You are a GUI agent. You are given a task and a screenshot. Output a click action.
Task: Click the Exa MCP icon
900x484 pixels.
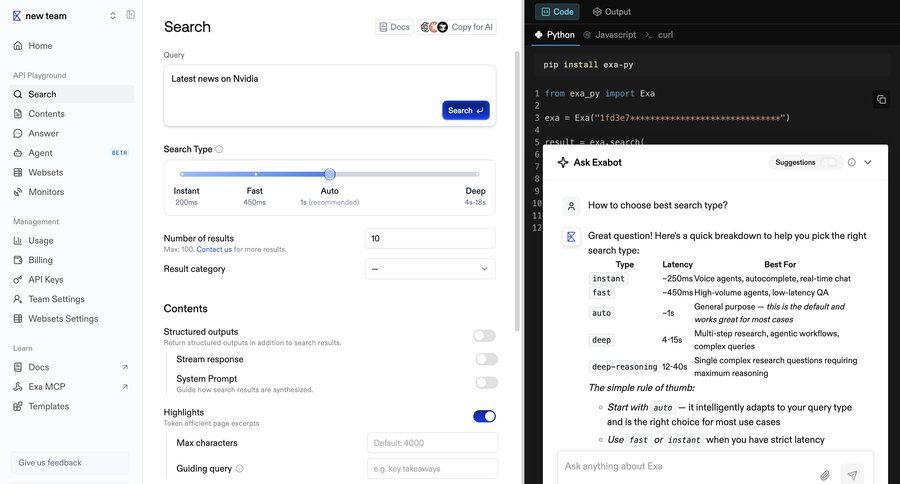[18, 386]
